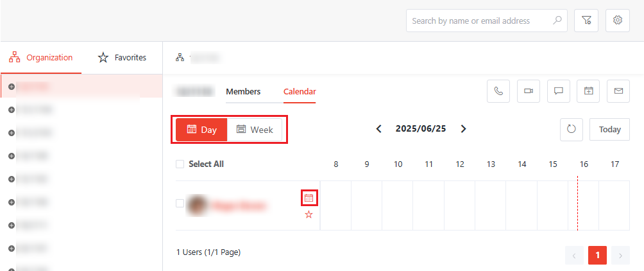This screenshot has width=644, height=271.
Task: Mark the user as favorite with star
Action: (309, 214)
